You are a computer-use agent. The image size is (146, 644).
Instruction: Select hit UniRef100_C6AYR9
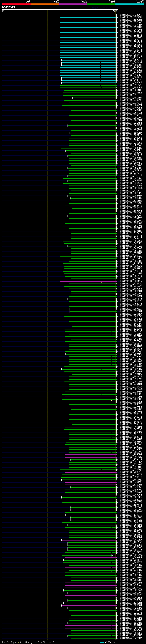(x=131, y=557)
